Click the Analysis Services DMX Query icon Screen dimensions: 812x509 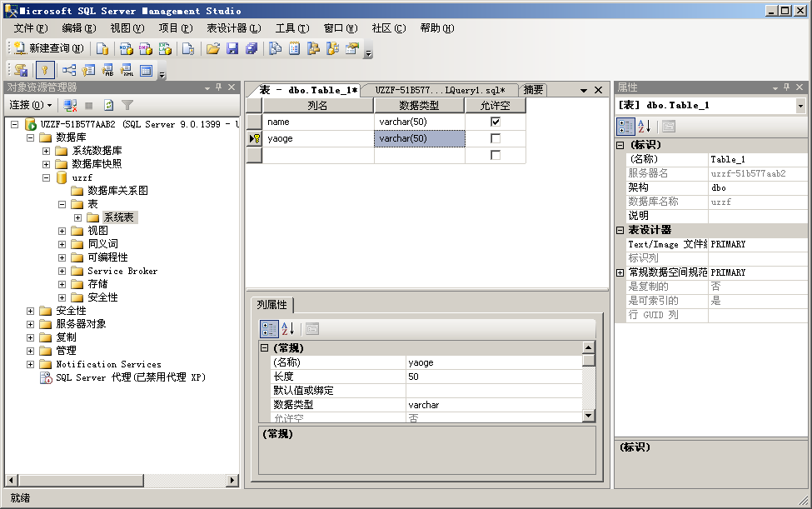[x=146, y=48]
